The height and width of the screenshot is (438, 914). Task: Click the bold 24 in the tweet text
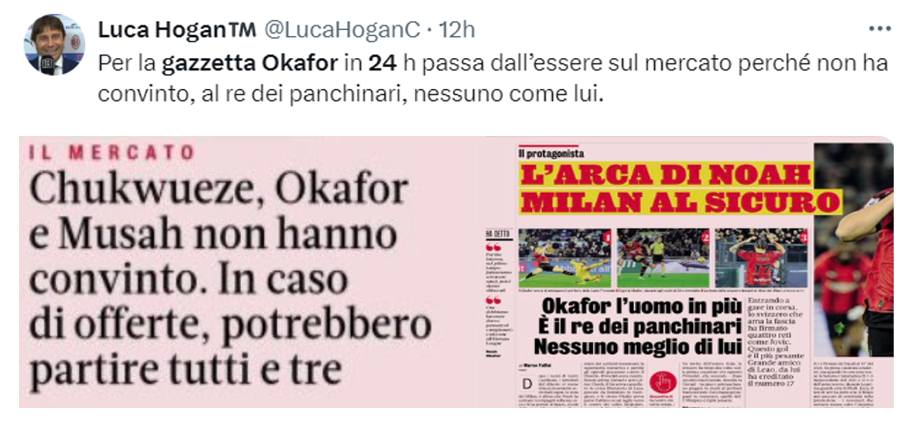[382, 63]
